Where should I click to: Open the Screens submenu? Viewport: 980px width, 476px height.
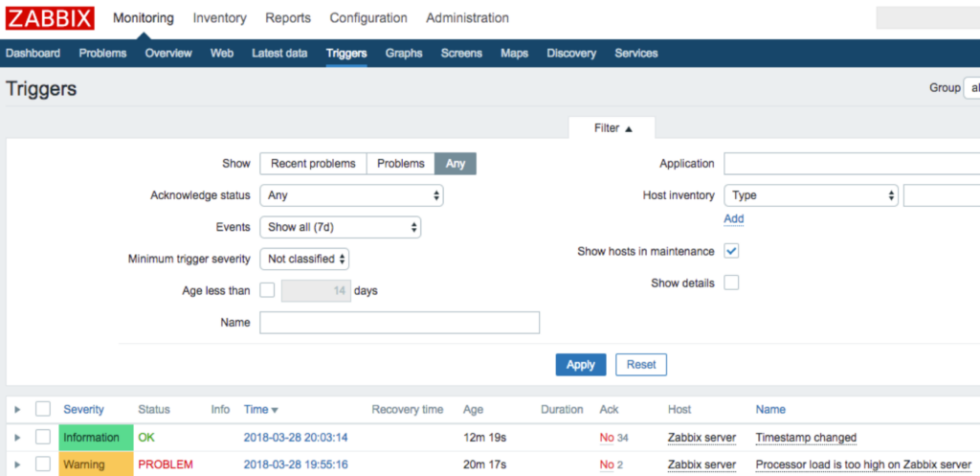click(461, 54)
